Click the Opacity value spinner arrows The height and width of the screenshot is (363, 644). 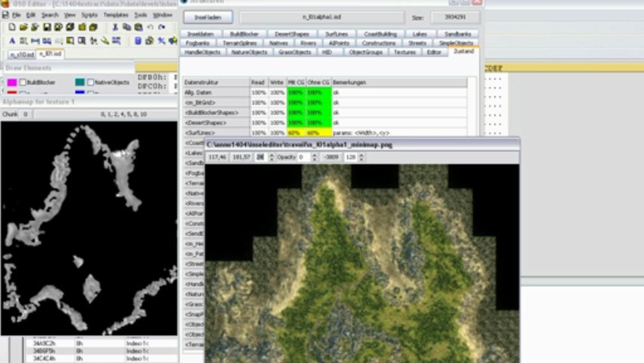(x=314, y=158)
